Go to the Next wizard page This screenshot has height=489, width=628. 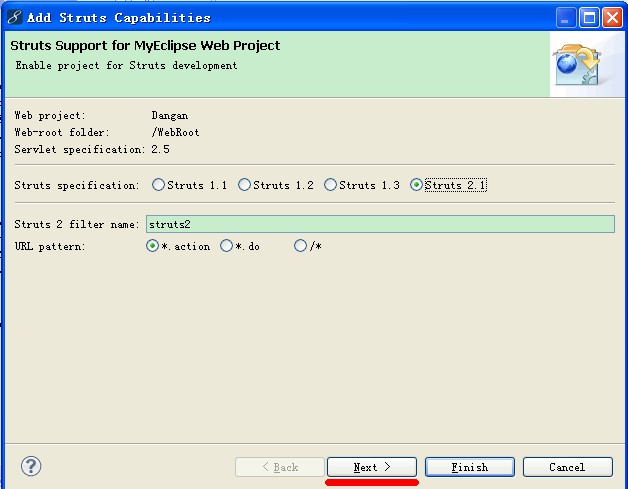pos(372,467)
